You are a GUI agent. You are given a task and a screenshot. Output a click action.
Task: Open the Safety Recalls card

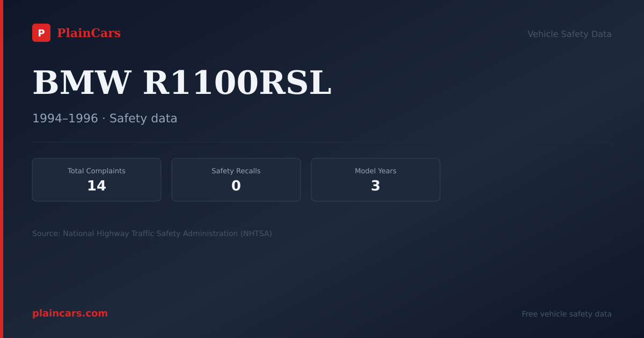[x=236, y=180]
